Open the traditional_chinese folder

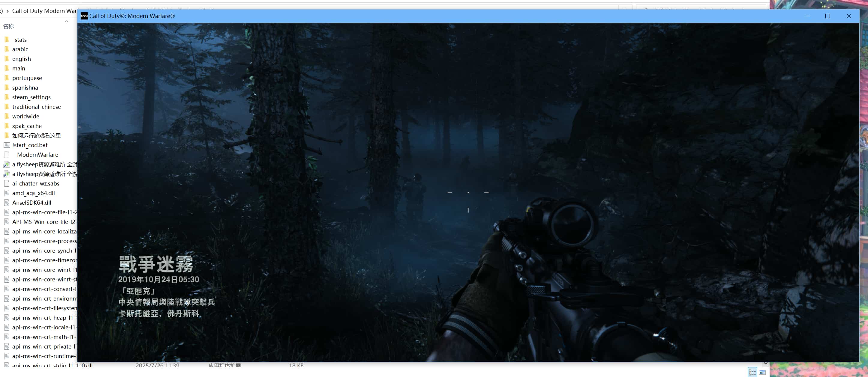(x=36, y=107)
